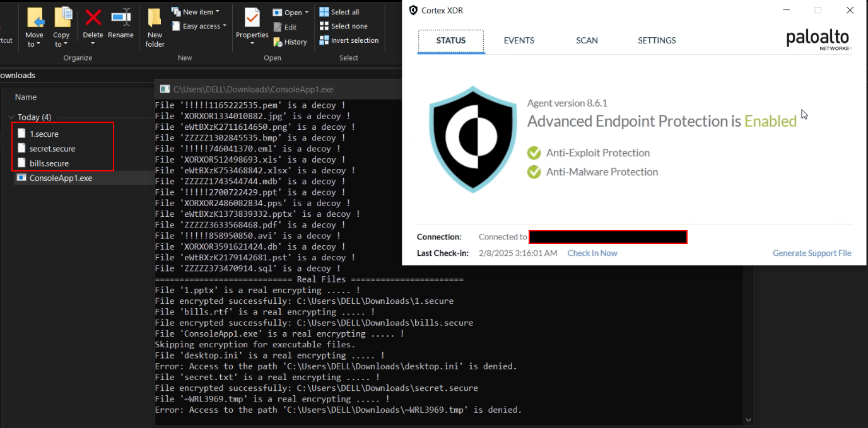Click the red Delete icon
Viewport: 868px width, 428px height.
93,17
